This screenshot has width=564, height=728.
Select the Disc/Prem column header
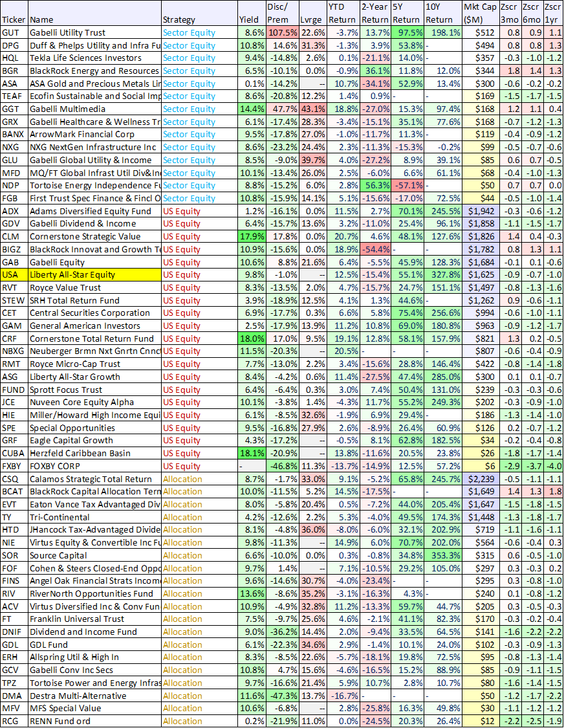point(282,13)
